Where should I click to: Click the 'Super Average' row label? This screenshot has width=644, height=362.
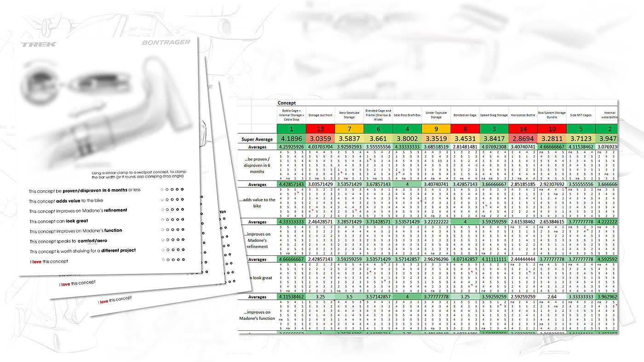[257, 139]
